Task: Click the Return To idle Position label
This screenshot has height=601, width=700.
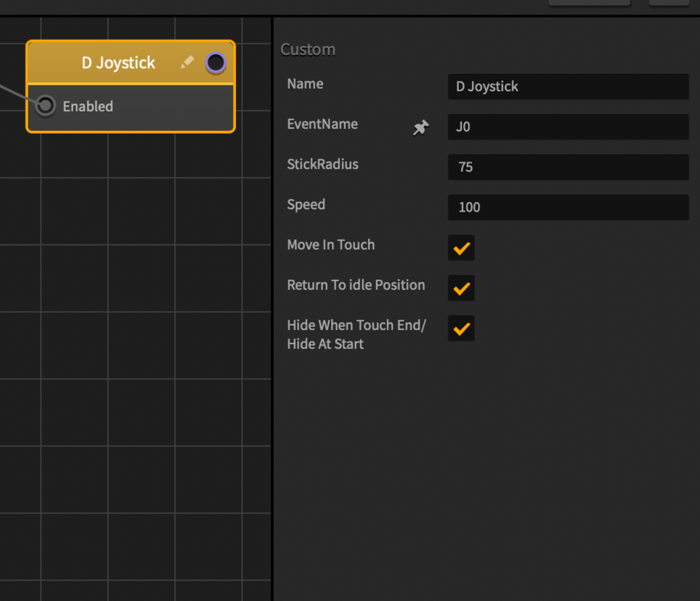Action: [356, 285]
